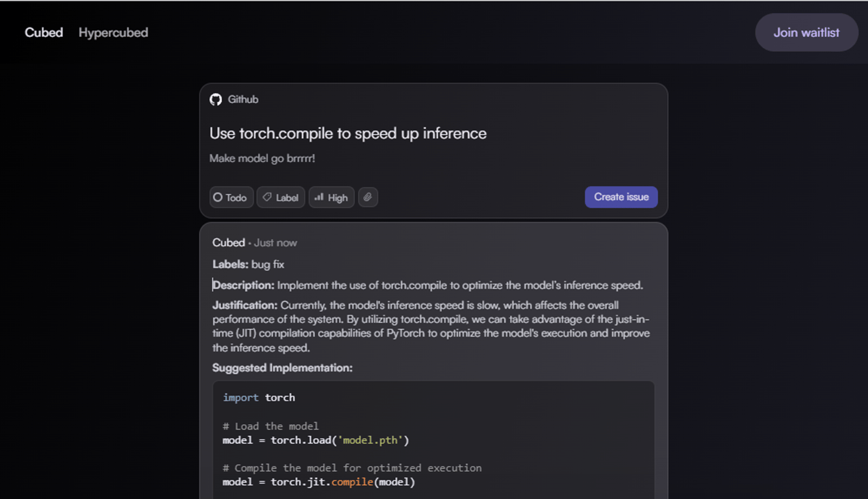Click the '# Load the model' comment
Image resolution: width=868 pixels, height=499 pixels.
pos(270,426)
